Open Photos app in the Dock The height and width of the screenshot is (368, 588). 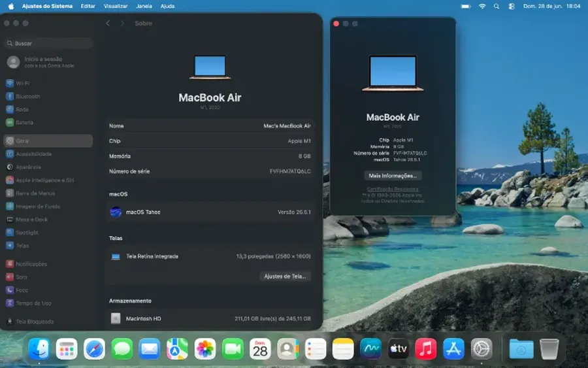(x=204, y=349)
